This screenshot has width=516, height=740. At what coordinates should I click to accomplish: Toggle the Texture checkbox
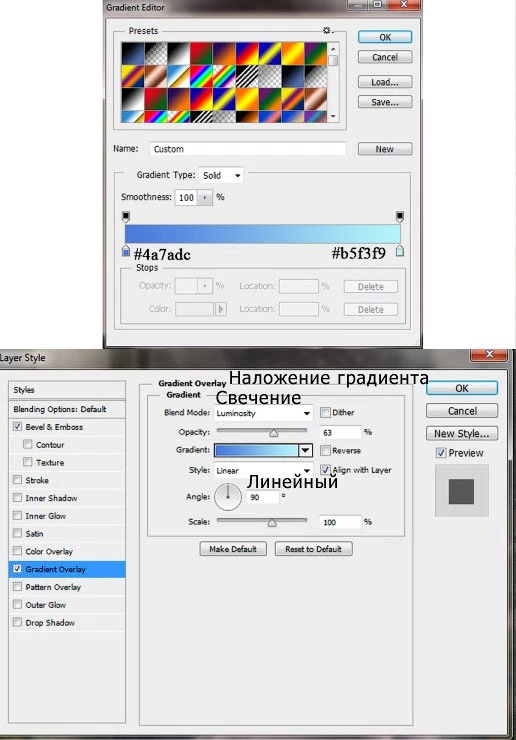pos(28,462)
